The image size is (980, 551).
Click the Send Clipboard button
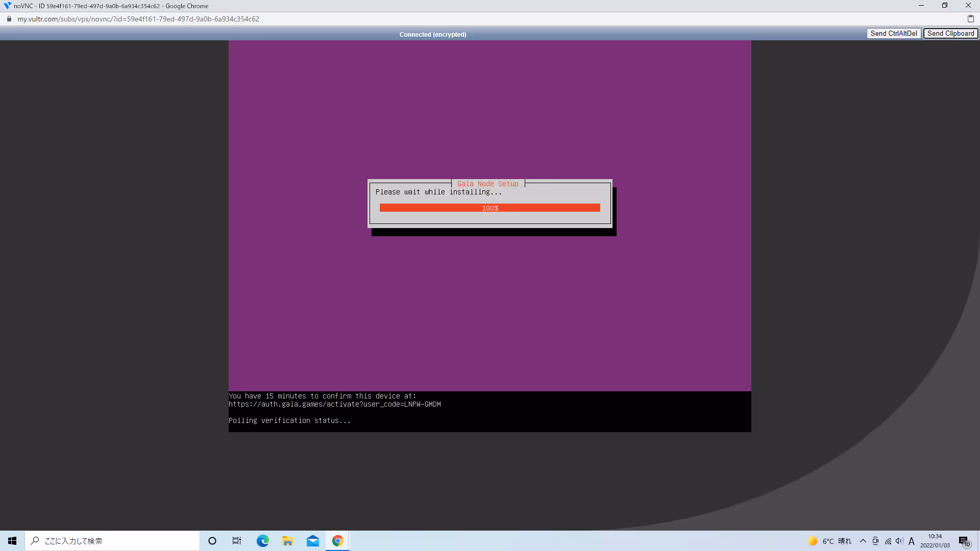click(x=950, y=34)
